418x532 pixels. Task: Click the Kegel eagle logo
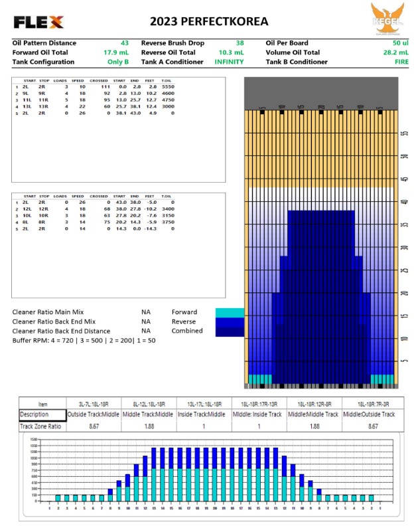click(387, 19)
